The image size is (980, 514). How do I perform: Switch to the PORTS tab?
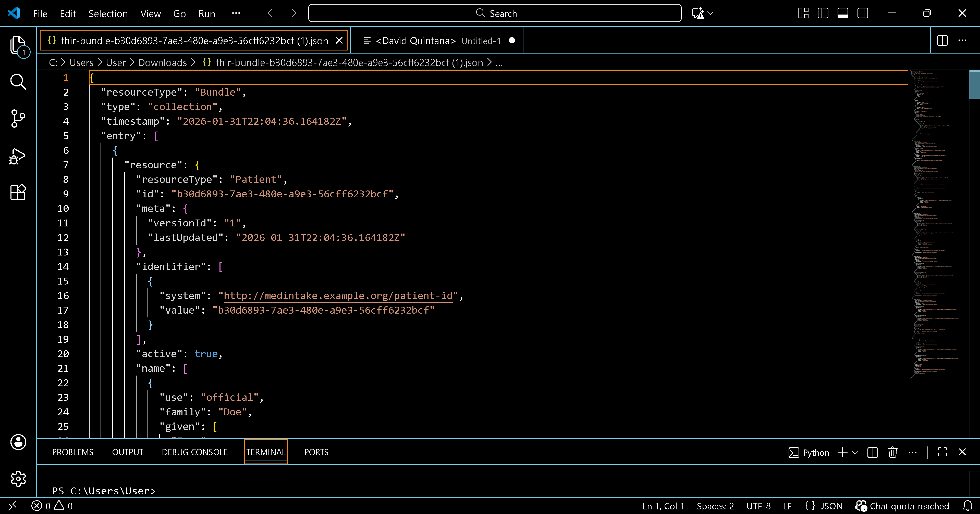tap(316, 452)
